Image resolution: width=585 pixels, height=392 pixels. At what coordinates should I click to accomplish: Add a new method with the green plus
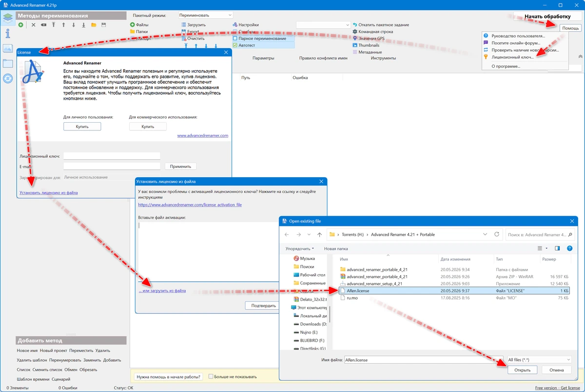pyautogui.click(x=21, y=24)
